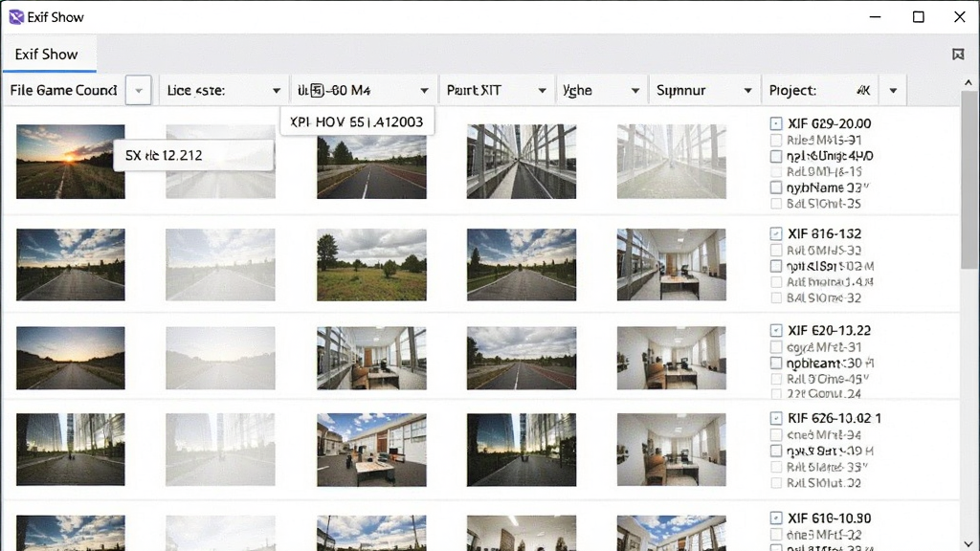Click the scrollbar up arrow
Image resolution: width=980 pixels, height=551 pixels.
coord(969,82)
